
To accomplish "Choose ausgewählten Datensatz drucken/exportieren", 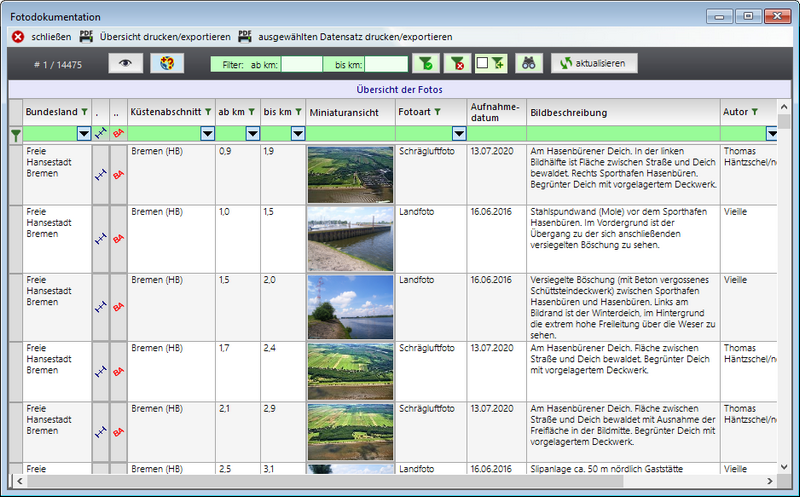I will pyautogui.click(x=345, y=37).
